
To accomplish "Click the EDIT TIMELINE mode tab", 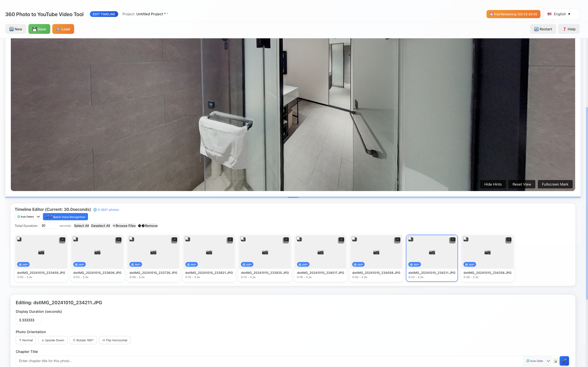I will pos(104,14).
